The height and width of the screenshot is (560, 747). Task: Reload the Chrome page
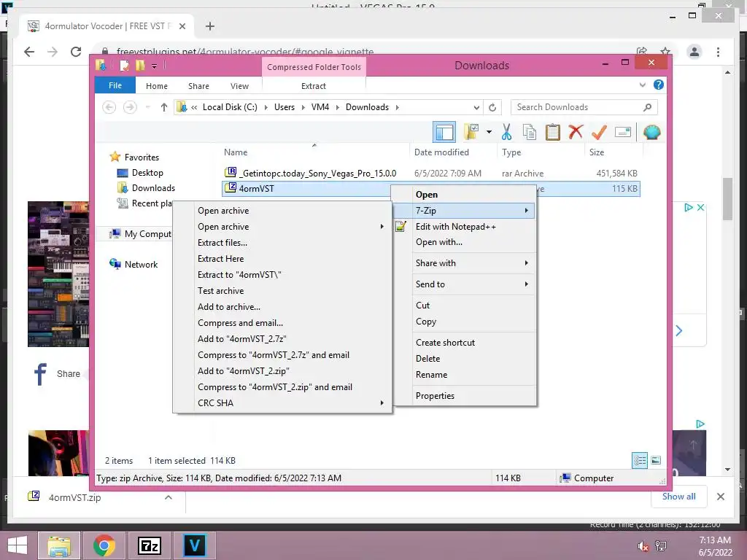click(76, 52)
